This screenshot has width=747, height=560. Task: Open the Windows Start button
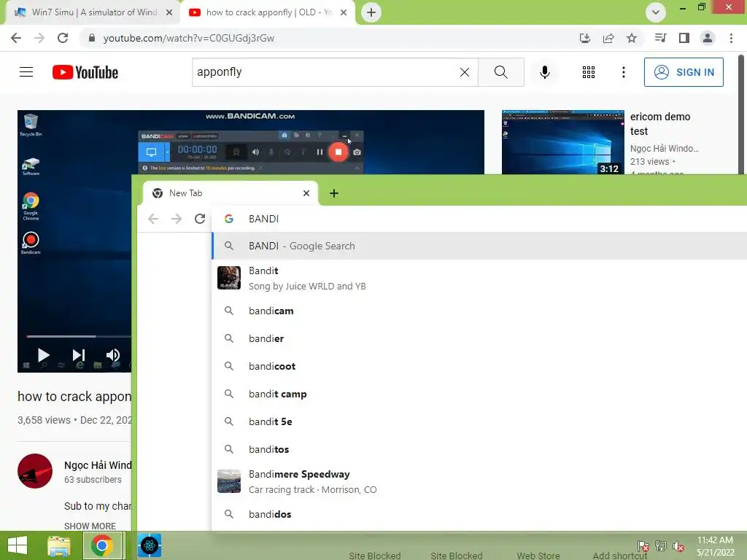pyautogui.click(x=18, y=545)
